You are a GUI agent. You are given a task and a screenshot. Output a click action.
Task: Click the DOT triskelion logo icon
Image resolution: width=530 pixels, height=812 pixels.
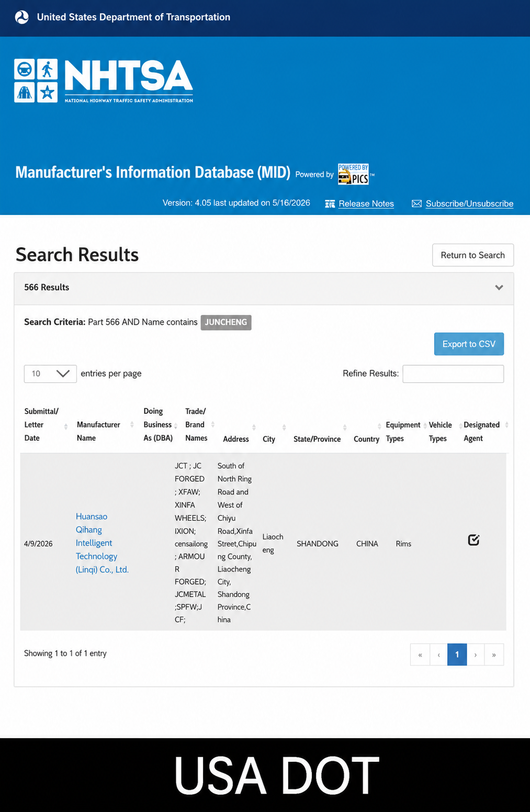[22, 17]
